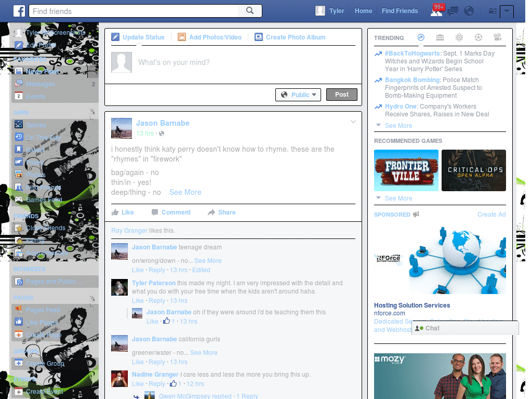532x399 pixels.
Task: Open the messages chat bubbles icon in top bar
Action: pyautogui.click(x=453, y=11)
